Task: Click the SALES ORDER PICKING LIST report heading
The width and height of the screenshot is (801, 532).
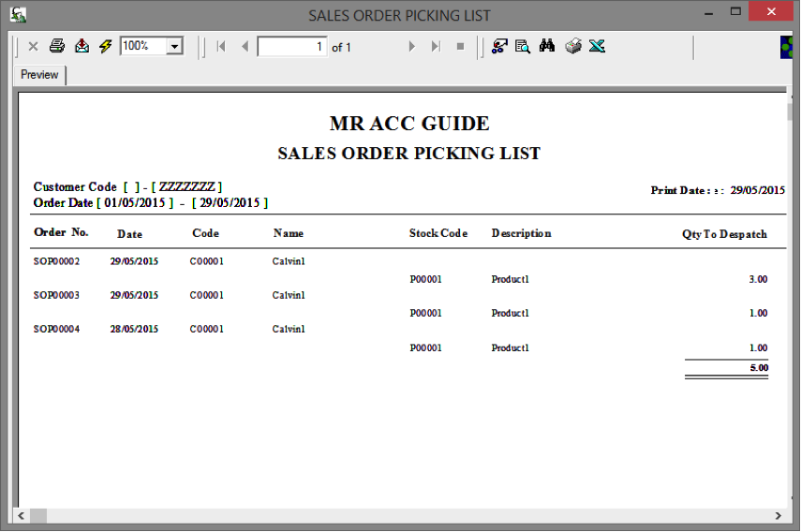Action: 409,154
